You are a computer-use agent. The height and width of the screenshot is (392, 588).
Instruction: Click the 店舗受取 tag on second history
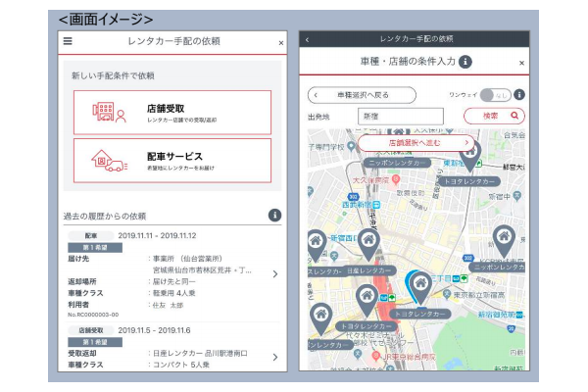[91, 330]
